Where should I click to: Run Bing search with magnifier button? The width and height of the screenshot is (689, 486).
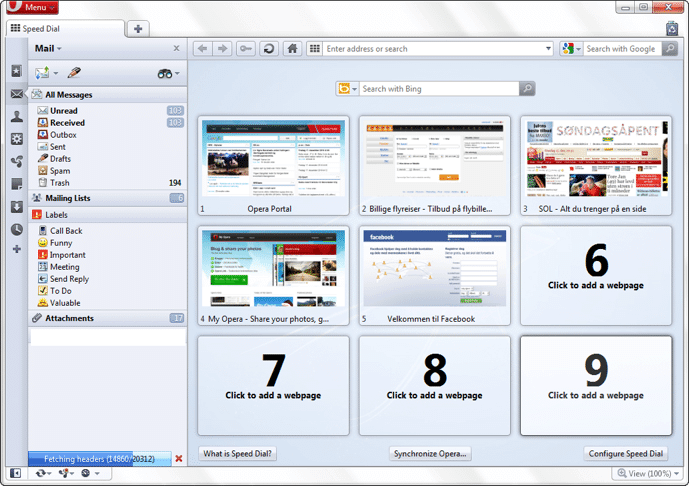pyautogui.click(x=527, y=89)
